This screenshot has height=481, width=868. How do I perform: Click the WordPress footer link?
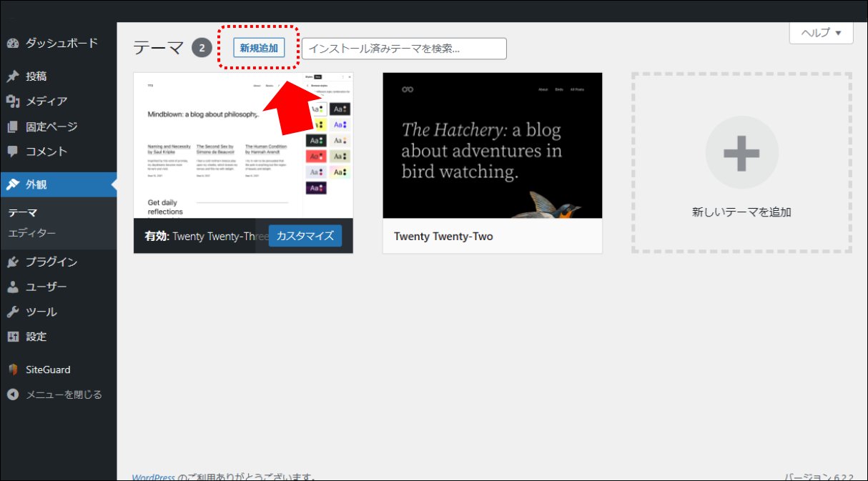153,477
